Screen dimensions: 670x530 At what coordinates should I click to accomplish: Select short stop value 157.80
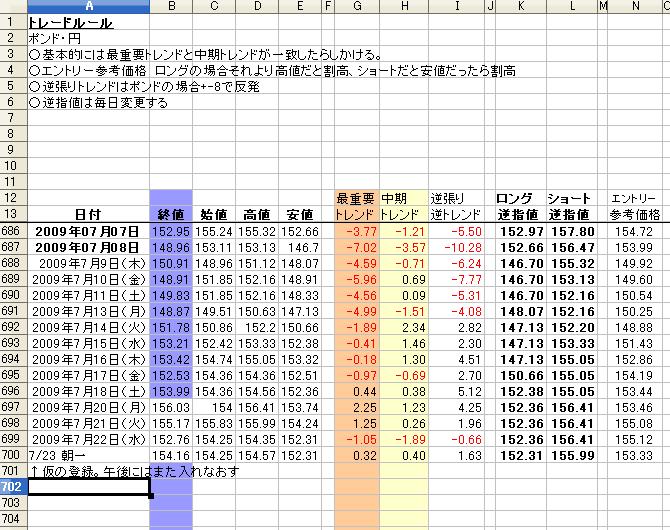[572, 231]
